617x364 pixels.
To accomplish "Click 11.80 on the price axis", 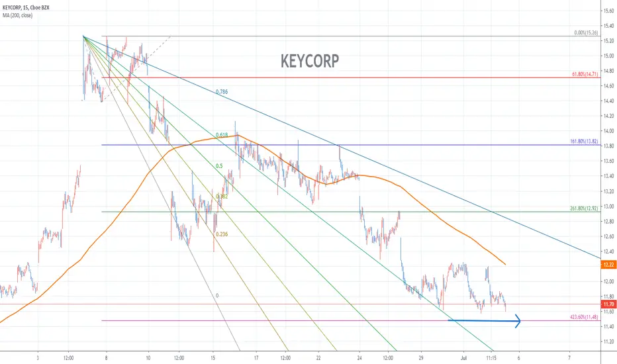I will click(609, 296).
